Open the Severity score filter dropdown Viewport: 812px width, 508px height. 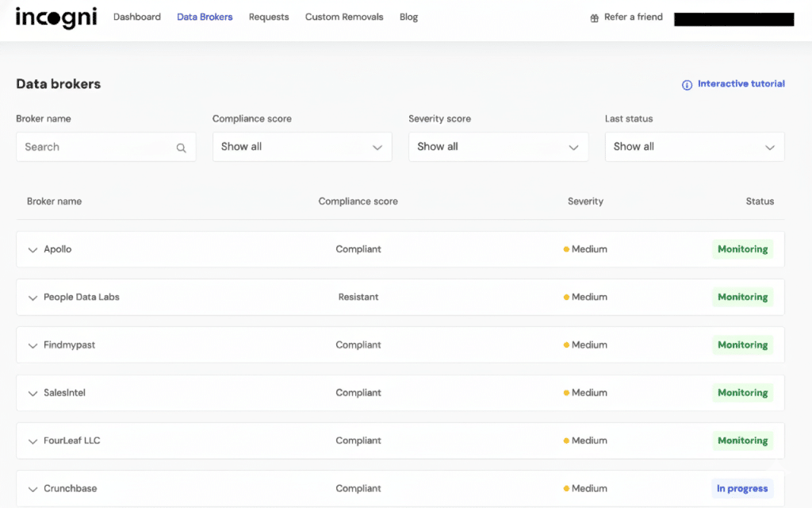(x=498, y=146)
